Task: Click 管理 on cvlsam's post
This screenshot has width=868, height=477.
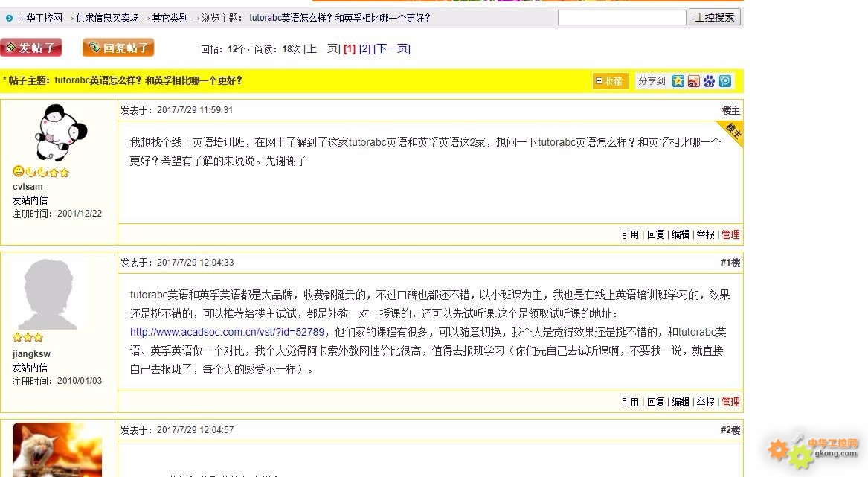Action: pyautogui.click(x=730, y=235)
